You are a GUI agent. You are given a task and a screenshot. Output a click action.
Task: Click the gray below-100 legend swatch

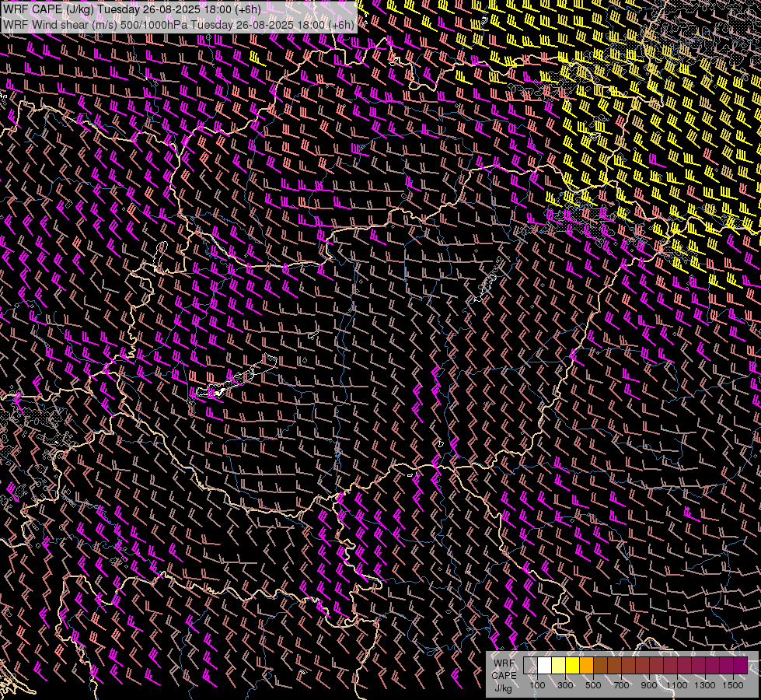(x=530, y=666)
